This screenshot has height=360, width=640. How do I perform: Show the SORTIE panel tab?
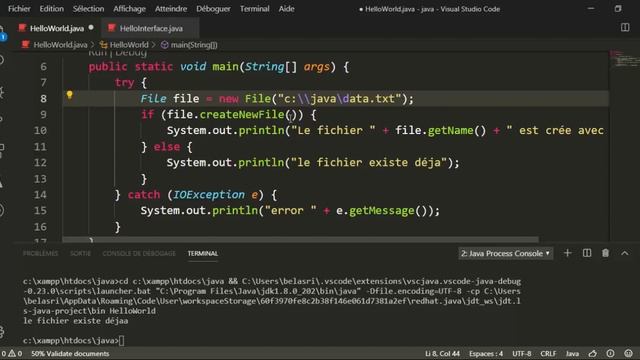[x=80, y=253]
